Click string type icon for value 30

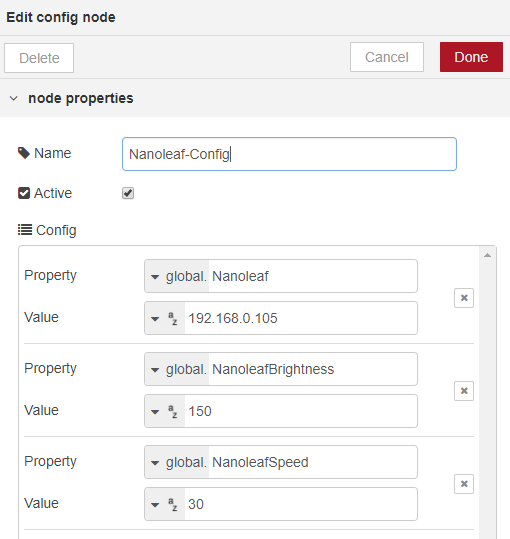click(x=173, y=504)
